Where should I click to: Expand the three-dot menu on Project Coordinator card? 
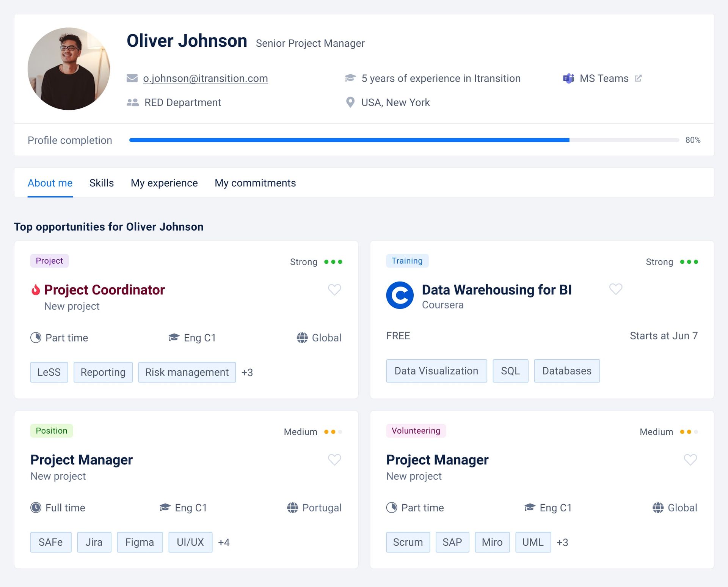(333, 262)
